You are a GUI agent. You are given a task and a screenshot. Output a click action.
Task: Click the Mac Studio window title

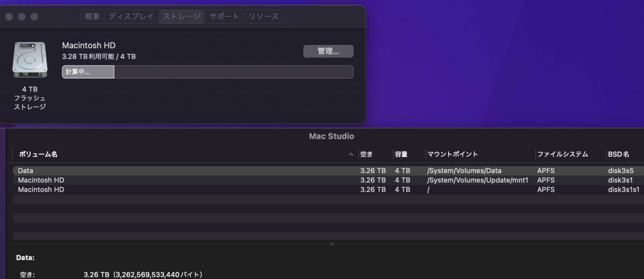[x=332, y=136]
